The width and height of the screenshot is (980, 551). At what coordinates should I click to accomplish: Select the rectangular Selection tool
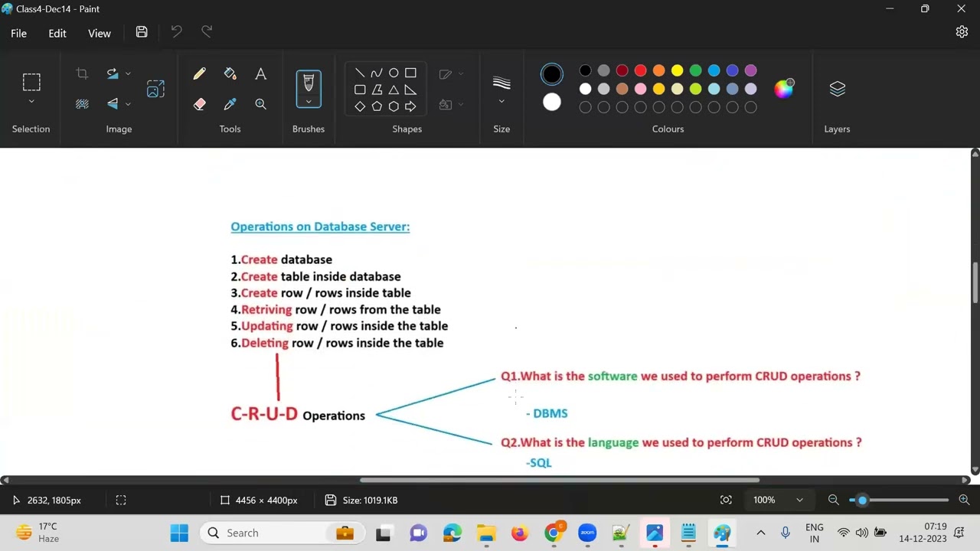coord(31,82)
